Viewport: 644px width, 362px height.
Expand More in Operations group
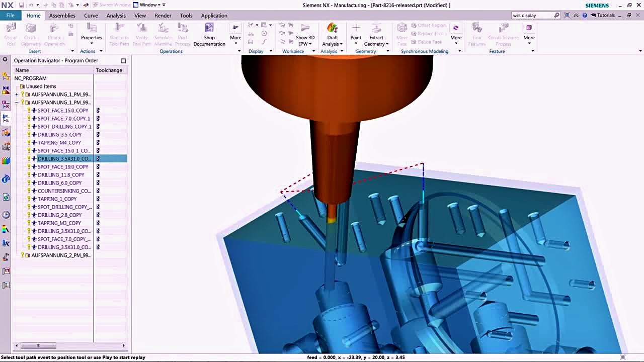235,34
